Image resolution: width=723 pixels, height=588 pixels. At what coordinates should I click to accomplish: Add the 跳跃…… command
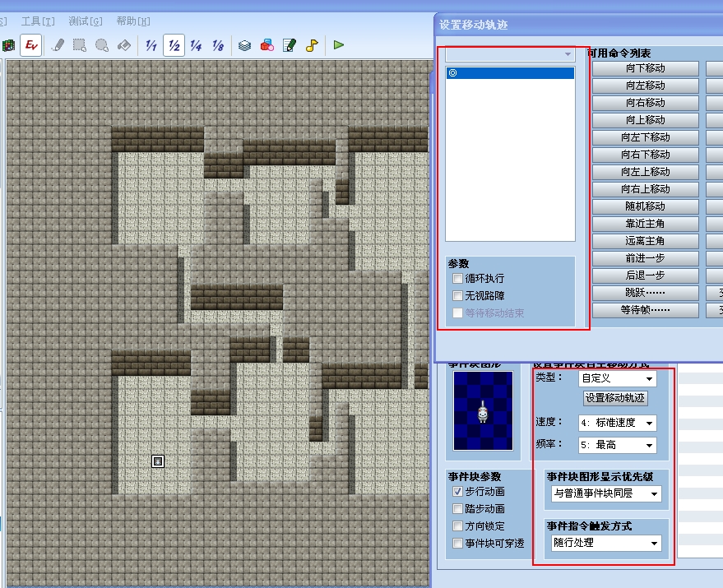pyautogui.click(x=645, y=293)
